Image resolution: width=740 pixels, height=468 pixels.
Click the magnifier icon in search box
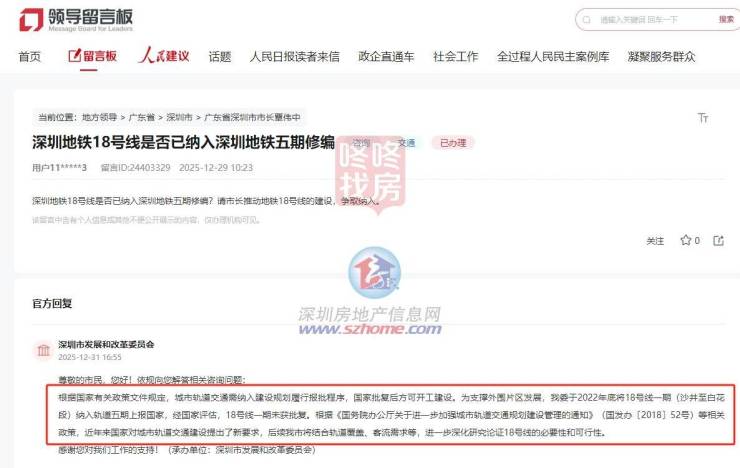587,20
